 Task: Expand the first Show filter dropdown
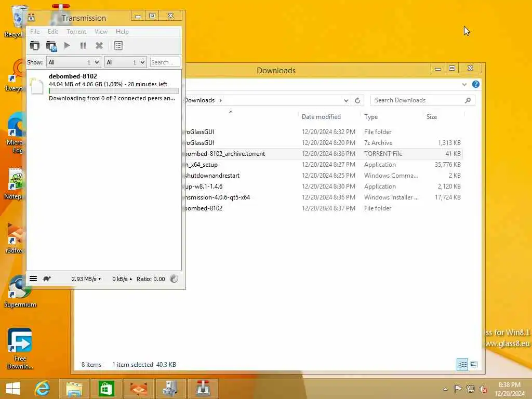(73, 62)
